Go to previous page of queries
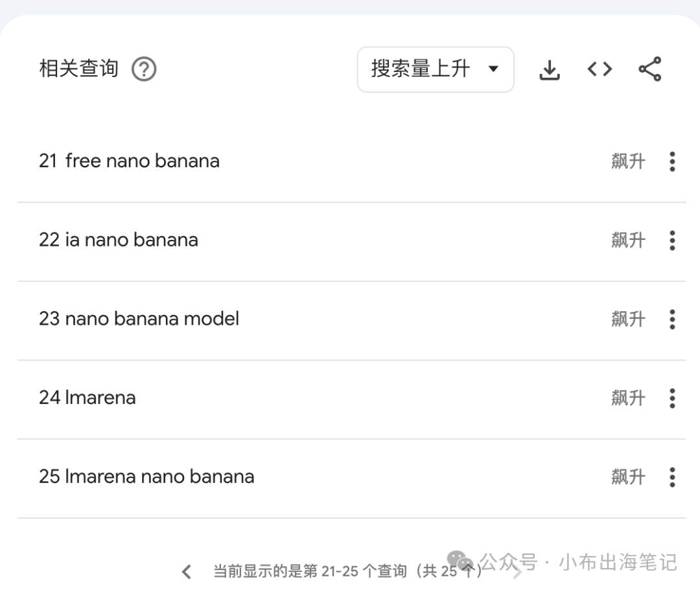 click(x=187, y=571)
